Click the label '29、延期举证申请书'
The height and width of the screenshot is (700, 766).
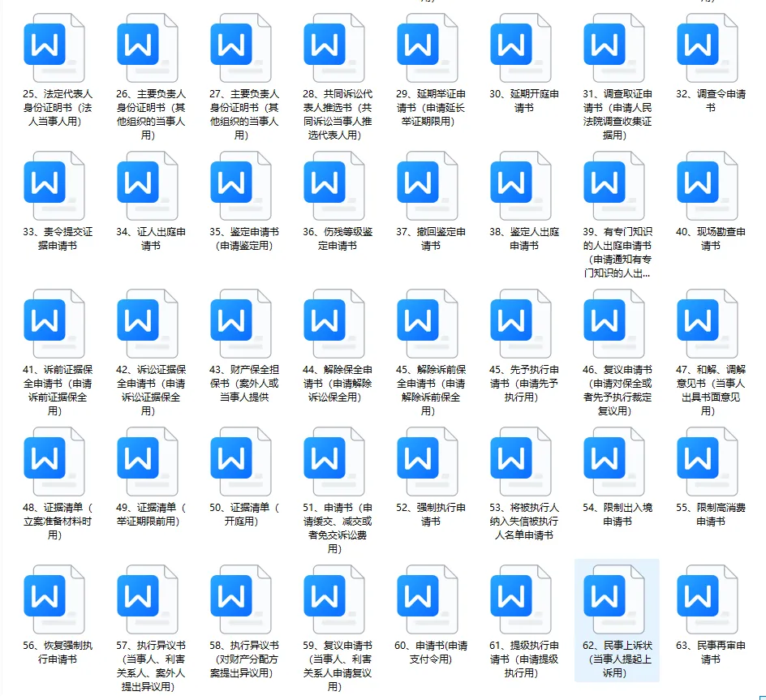coord(430,107)
